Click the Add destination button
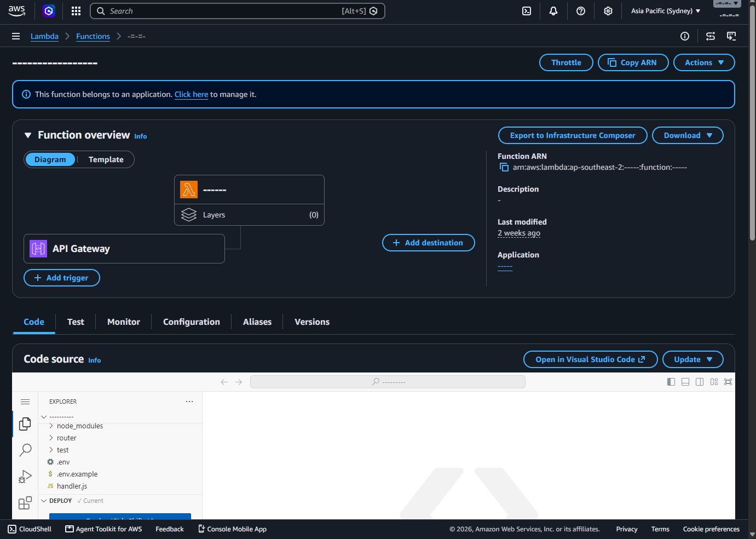756x539 pixels. pyautogui.click(x=429, y=243)
